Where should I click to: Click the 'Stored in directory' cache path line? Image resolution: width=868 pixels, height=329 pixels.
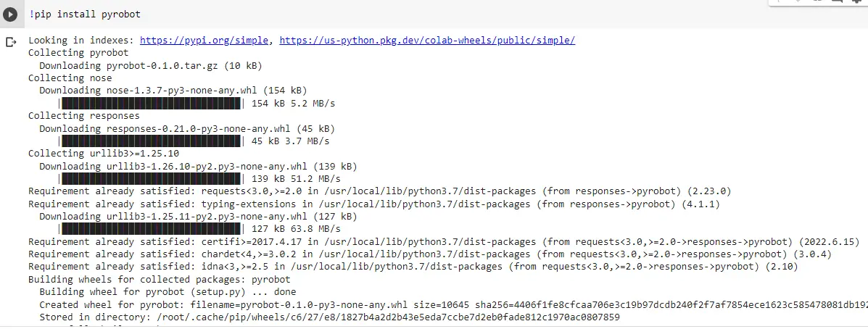pyautogui.click(x=329, y=317)
